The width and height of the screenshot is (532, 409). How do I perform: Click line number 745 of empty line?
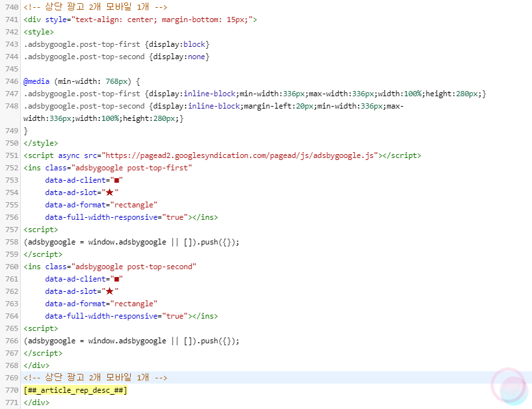coord(12,69)
